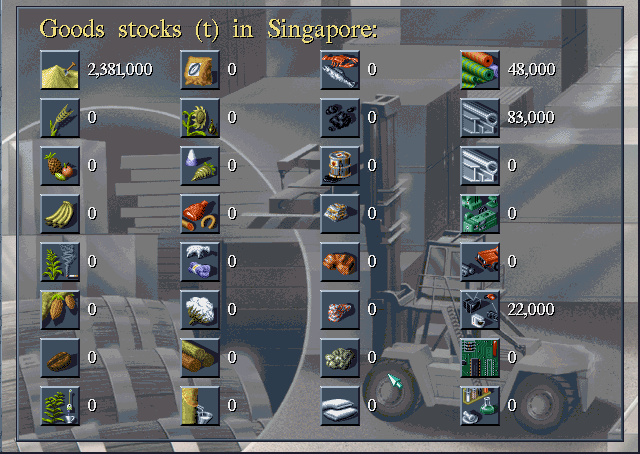Click the black coal lumps icon
Image resolution: width=640 pixels, height=454 pixels.
coord(340,118)
